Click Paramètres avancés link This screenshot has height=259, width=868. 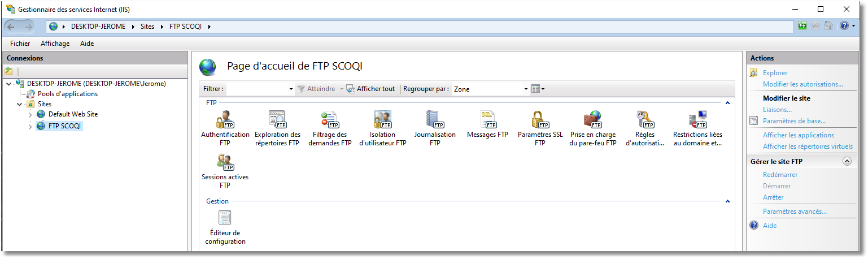click(x=795, y=211)
